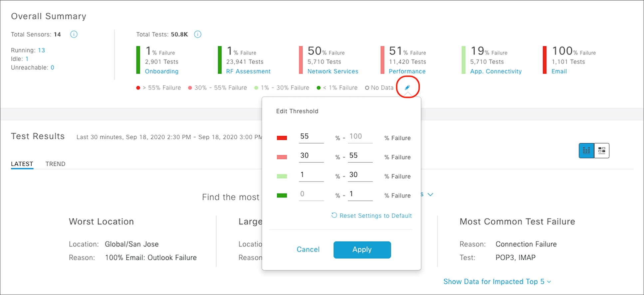
Task: Click the light green swatch in Edit Threshold
Action: tap(282, 177)
